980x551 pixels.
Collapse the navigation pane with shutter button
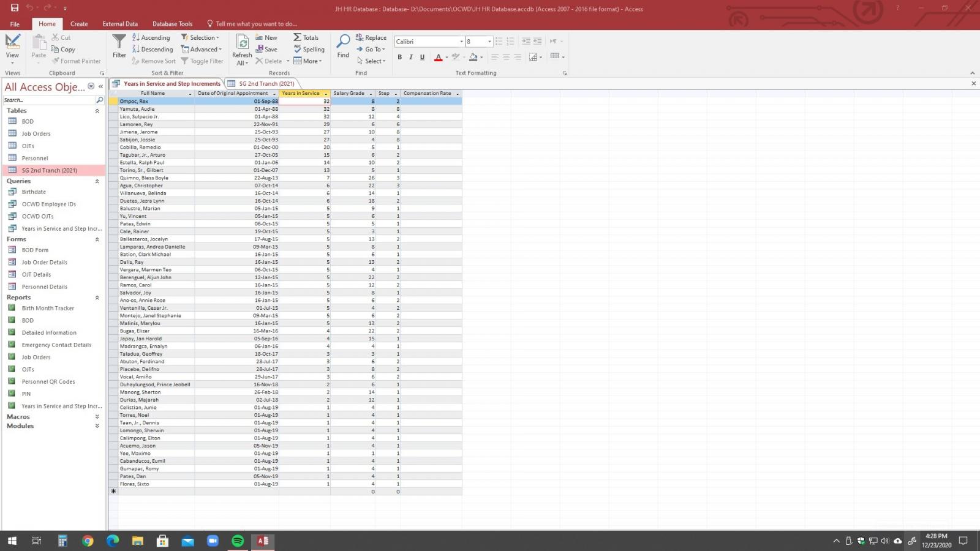pyautogui.click(x=100, y=86)
